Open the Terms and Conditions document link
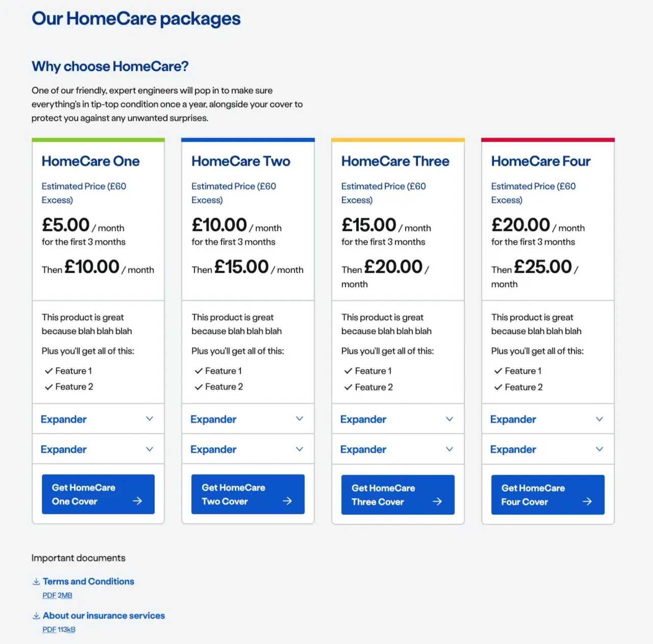The height and width of the screenshot is (644, 653). click(88, 581)
